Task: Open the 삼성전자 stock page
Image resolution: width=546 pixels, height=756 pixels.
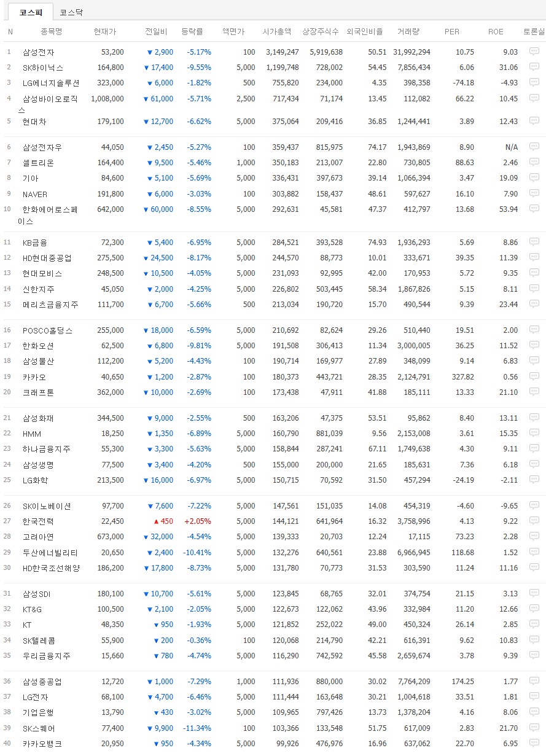Action: click(x=38, y=52)
